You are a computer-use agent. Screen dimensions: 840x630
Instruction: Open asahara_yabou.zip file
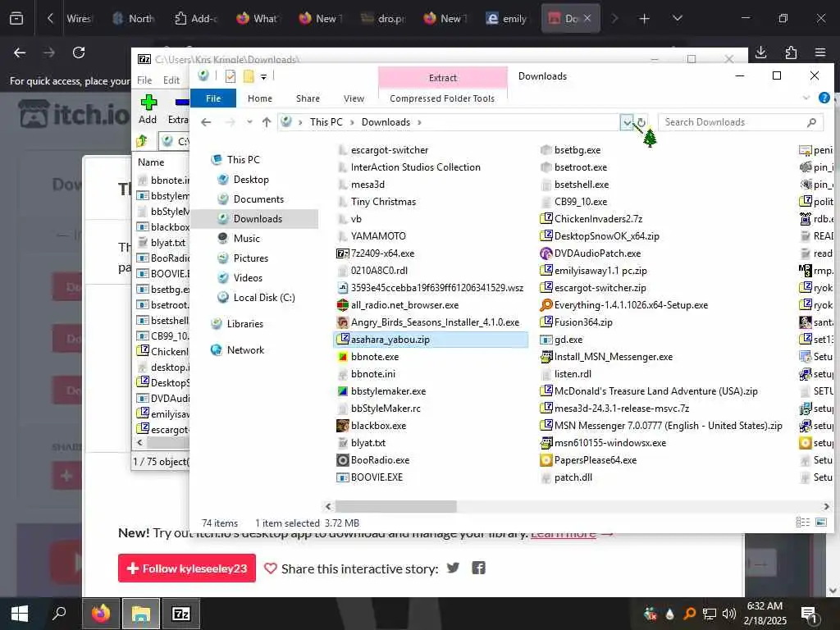point(390,340)
